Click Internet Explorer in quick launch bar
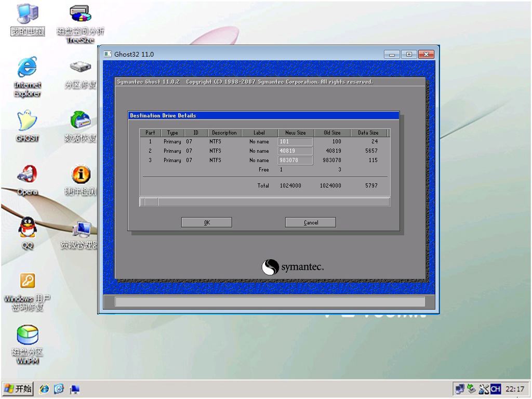 coord(44,389)
